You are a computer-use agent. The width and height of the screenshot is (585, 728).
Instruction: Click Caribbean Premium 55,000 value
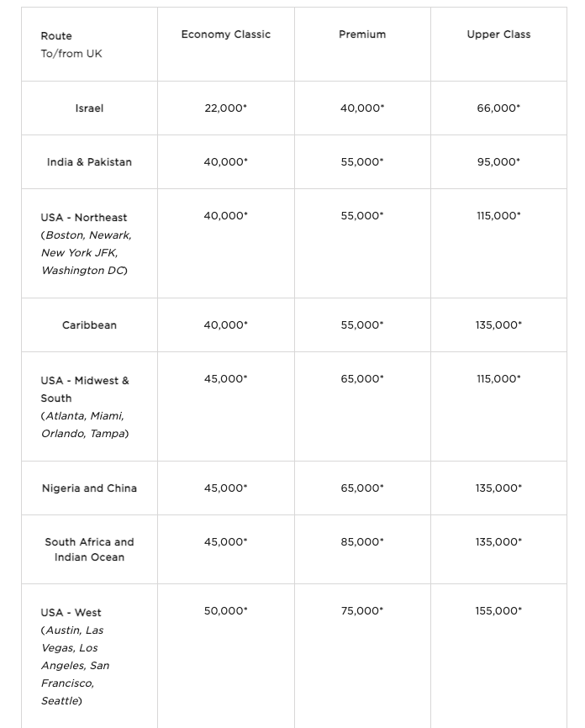click(362, 325)
